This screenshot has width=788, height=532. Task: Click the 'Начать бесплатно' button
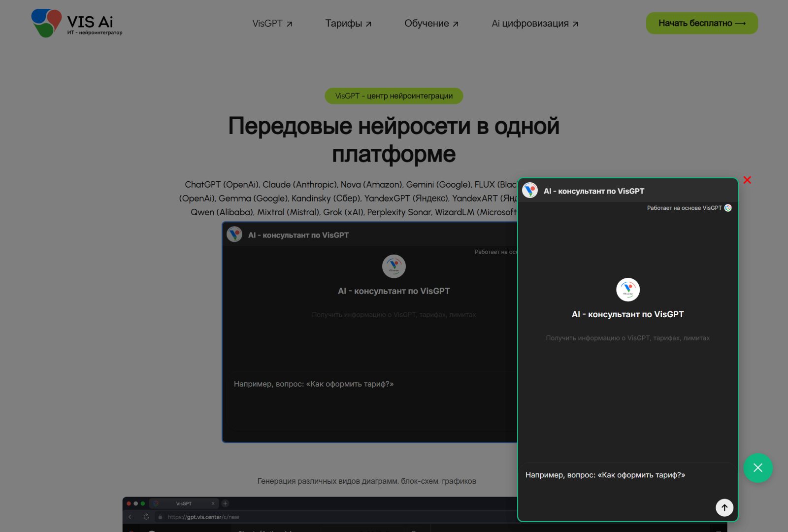[x=701, y=23]
